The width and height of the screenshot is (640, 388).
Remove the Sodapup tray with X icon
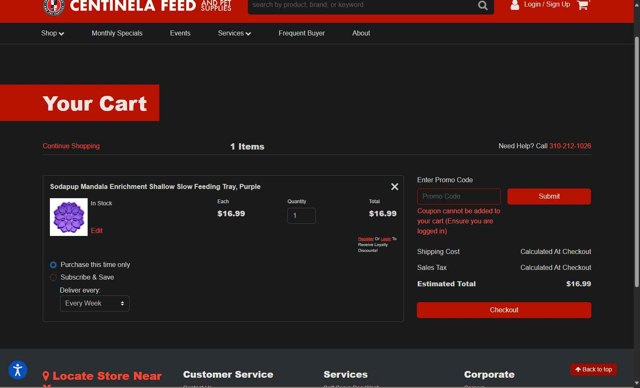[x=394, y=186]
